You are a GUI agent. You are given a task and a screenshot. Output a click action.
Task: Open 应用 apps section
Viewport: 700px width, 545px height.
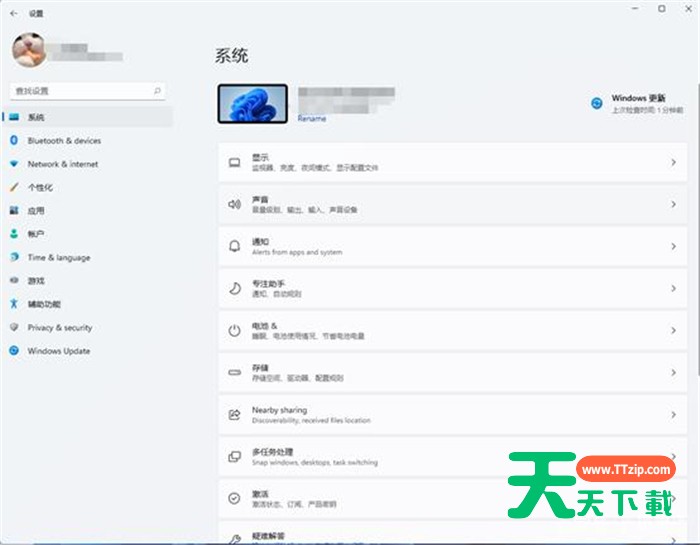88,211
